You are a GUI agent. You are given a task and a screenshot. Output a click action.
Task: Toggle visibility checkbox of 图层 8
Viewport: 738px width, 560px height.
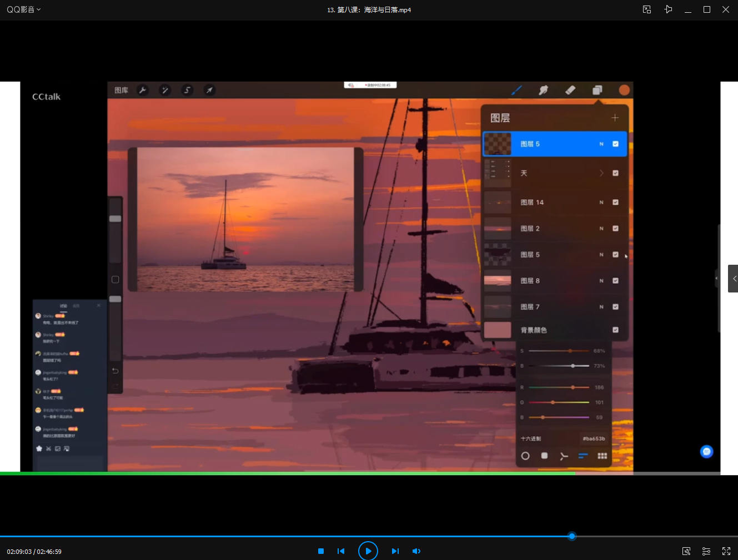point(615,281)
